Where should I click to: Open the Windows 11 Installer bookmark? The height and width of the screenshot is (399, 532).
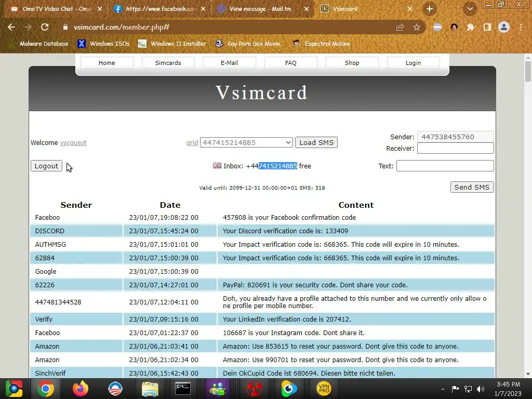coord(172,44)
